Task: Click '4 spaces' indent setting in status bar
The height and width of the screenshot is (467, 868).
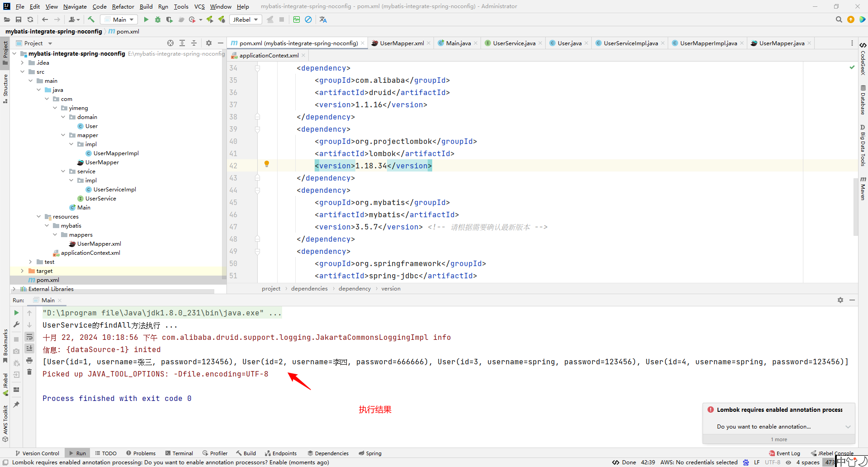Action: tap(808, 462)
